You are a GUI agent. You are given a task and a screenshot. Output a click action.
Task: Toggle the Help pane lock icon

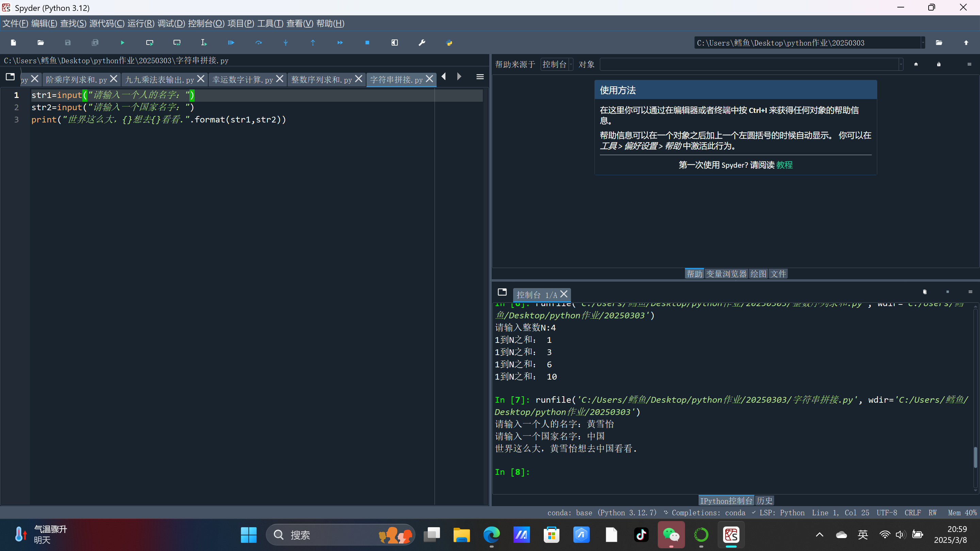pos(938,64)
